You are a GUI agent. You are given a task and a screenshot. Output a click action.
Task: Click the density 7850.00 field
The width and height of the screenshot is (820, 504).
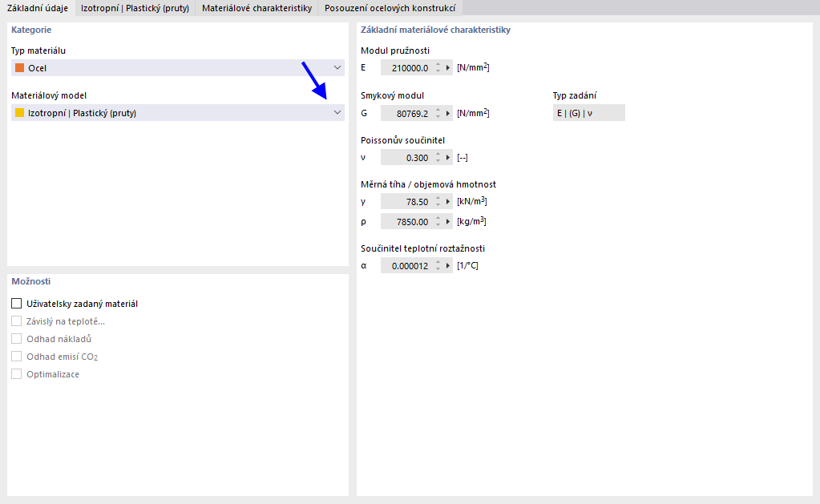click(x=406, y=222)
